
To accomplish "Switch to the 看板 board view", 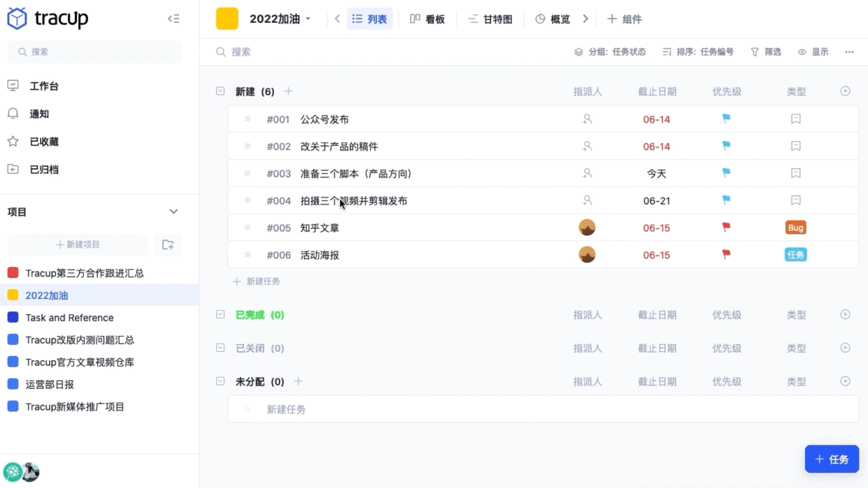I will (x=427, y=19).
